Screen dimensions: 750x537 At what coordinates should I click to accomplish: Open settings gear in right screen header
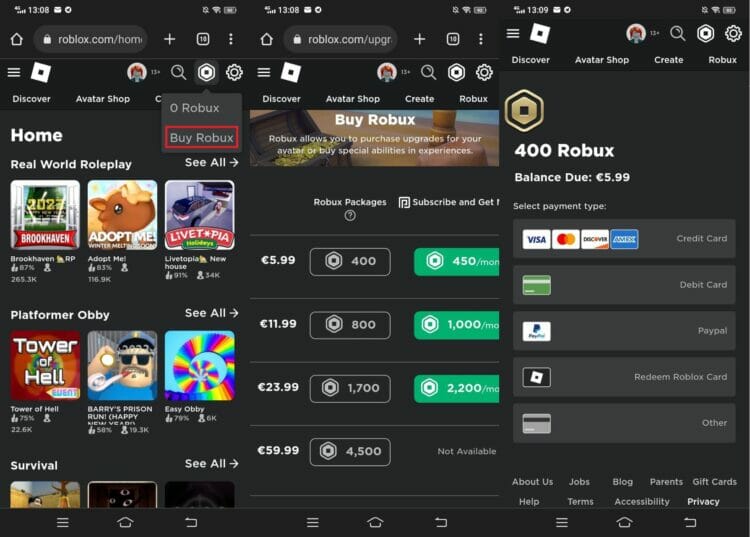[733, 33]
